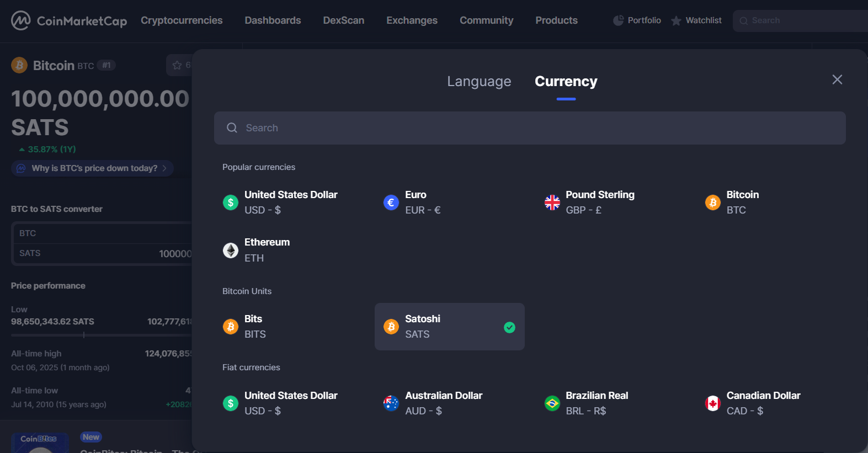The width and height of the screenshot is (868, 453).
Task: Open the CoinBites thumbnail
Action: (40, 443)
